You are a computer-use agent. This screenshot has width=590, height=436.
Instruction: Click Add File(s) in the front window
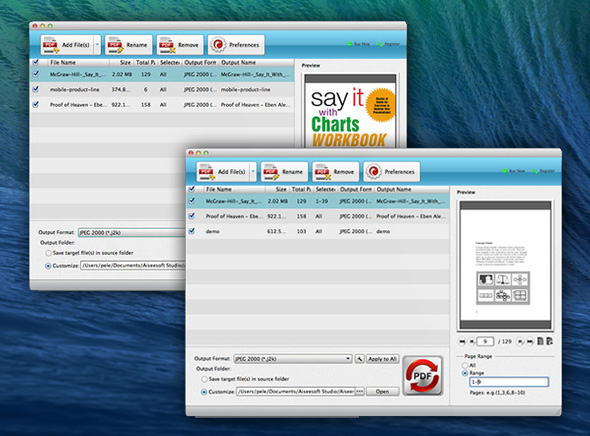[223, 172]
